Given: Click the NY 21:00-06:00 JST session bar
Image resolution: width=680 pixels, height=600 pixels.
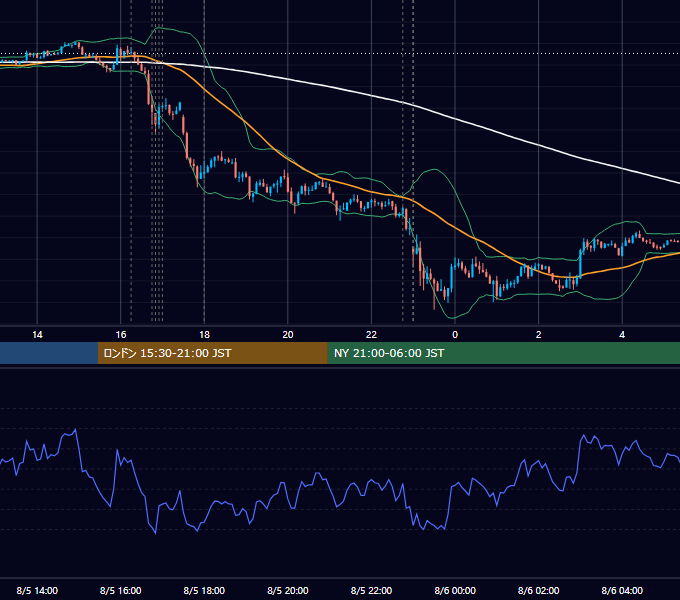Looking at the screenshot, I should 503,353.
